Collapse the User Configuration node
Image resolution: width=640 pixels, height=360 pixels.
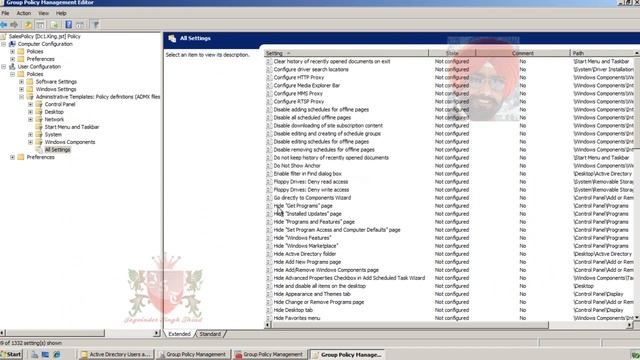click(x=4, y=66)
